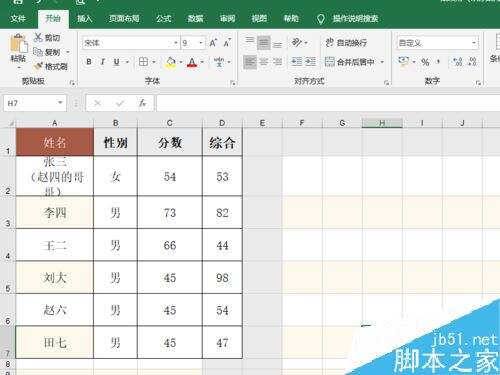Cancel formula entry with X icon

pyautogui.click(x=97, y=103)
